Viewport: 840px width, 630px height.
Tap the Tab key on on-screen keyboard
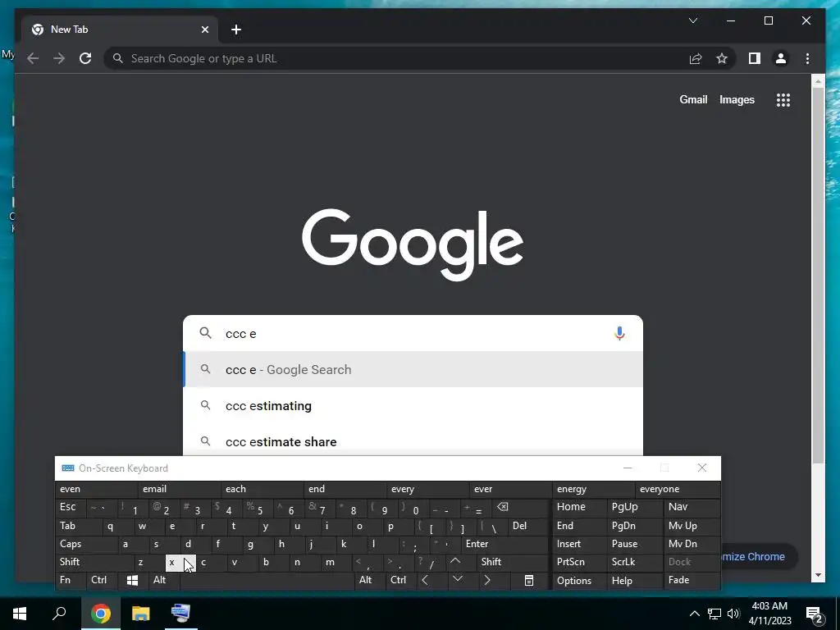coord(78,526)
